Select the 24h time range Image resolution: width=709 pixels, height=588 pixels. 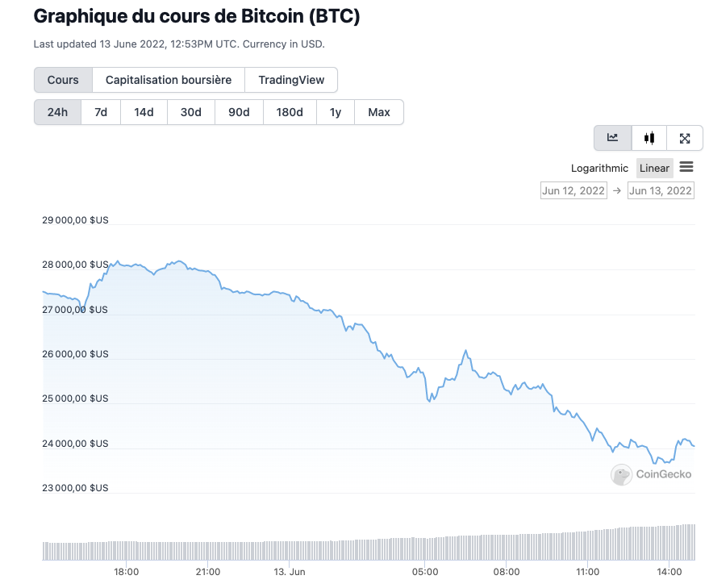pos(57,112)
